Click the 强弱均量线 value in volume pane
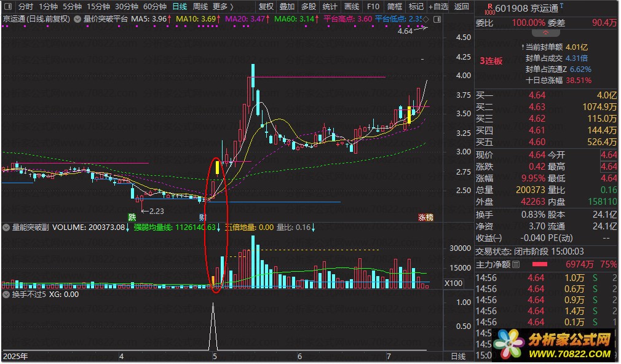The height and width of the screenshot is (364, 621). (177, 228)
